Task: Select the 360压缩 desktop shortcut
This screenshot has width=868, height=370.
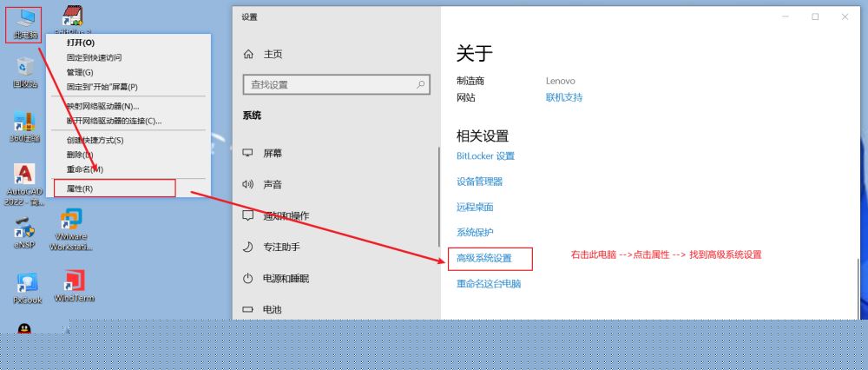Action: (x=25, y=126)
